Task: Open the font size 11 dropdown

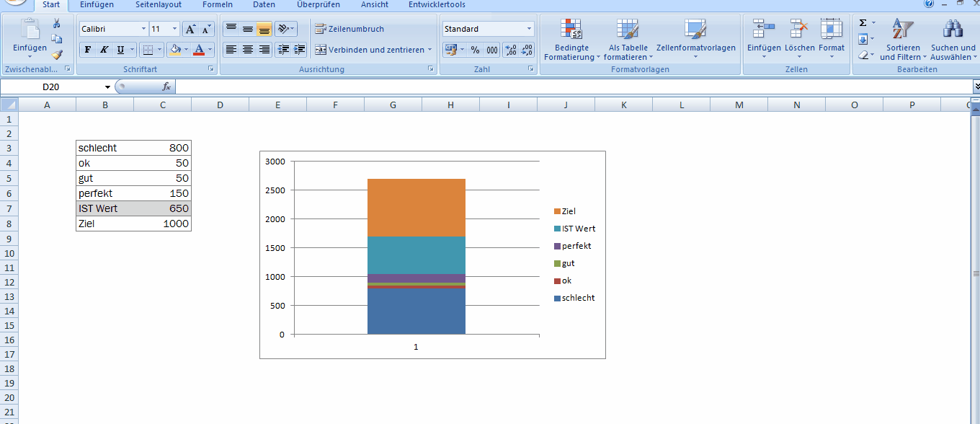Action: click(x=174, y=29)
